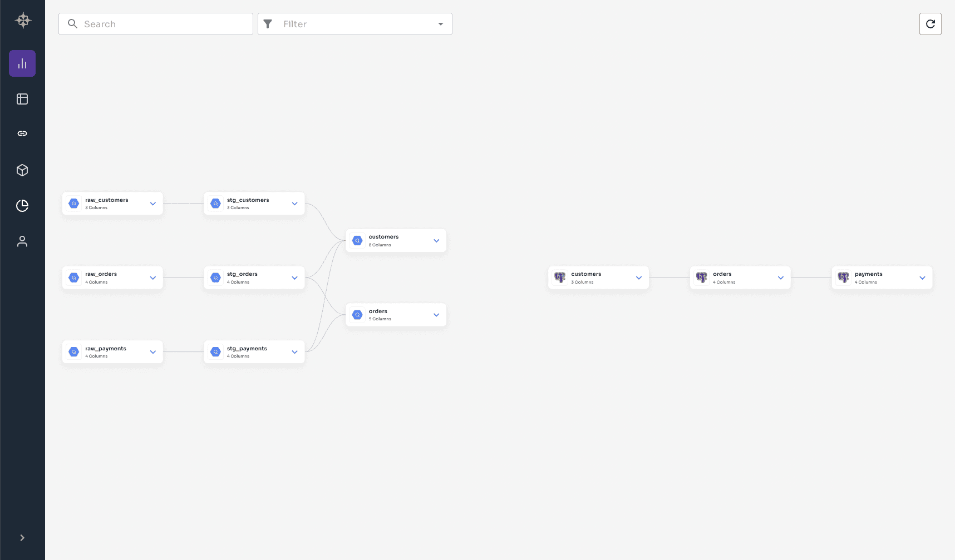
Task: Expand the raw_orders node columns
Action: (152, 277)
